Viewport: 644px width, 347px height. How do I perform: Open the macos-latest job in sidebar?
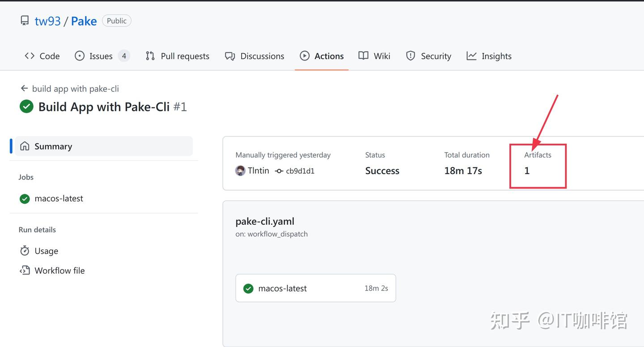click(x=59, y=198)
